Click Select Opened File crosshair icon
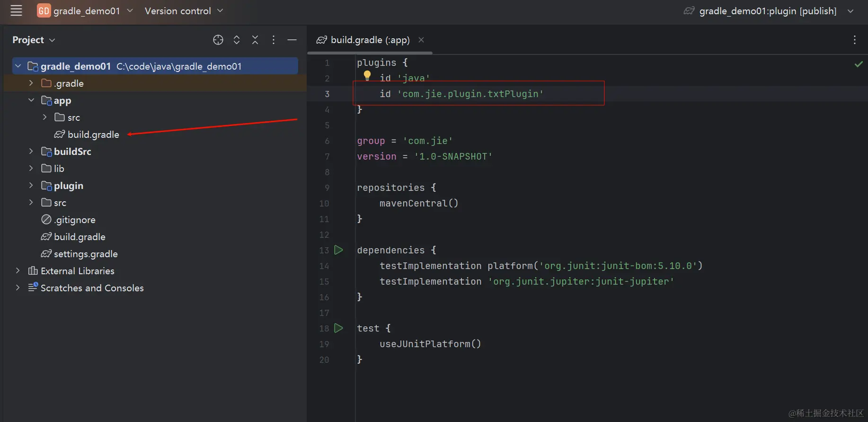 [x=218, y=40]
